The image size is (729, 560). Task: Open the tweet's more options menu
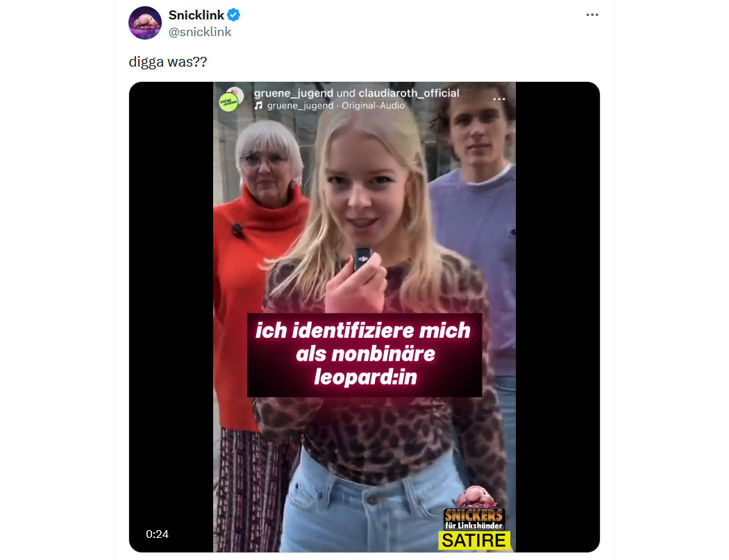[592, 15]
